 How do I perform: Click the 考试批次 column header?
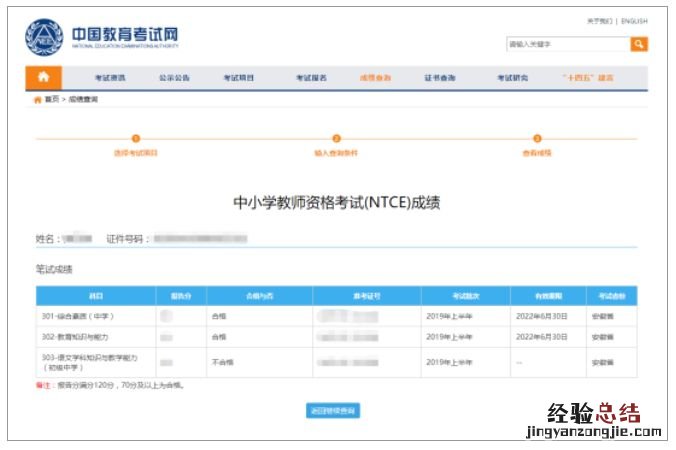466,296
